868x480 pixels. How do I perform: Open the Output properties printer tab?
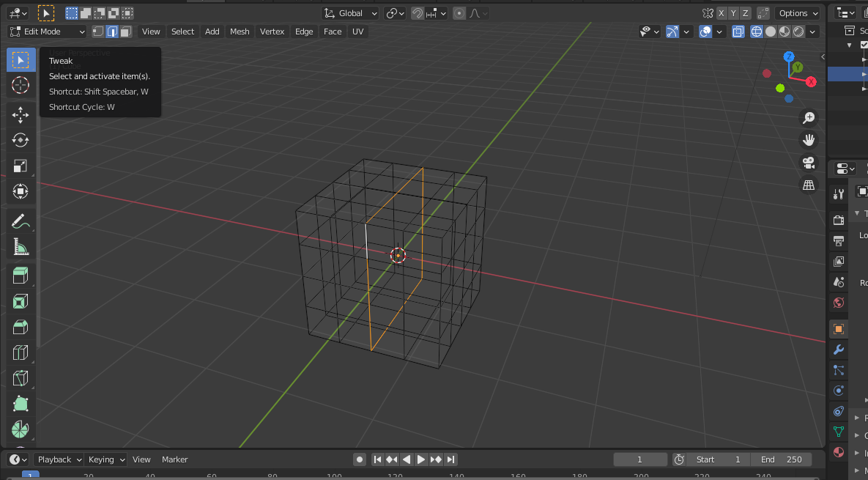pos(839,241)
